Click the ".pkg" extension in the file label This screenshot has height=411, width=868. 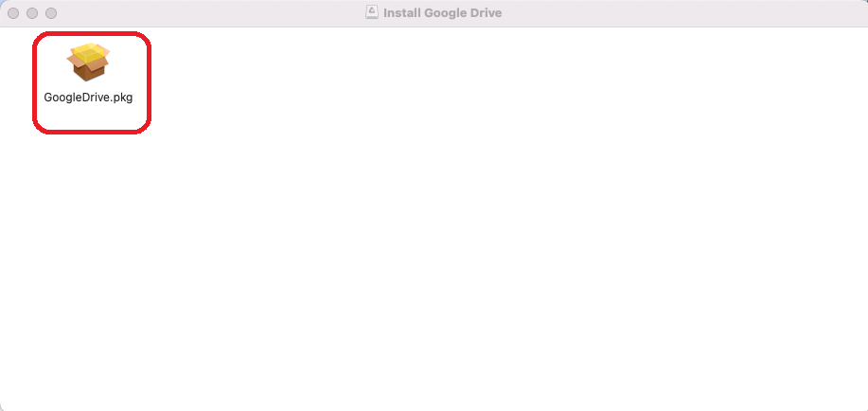coord(122,98)
